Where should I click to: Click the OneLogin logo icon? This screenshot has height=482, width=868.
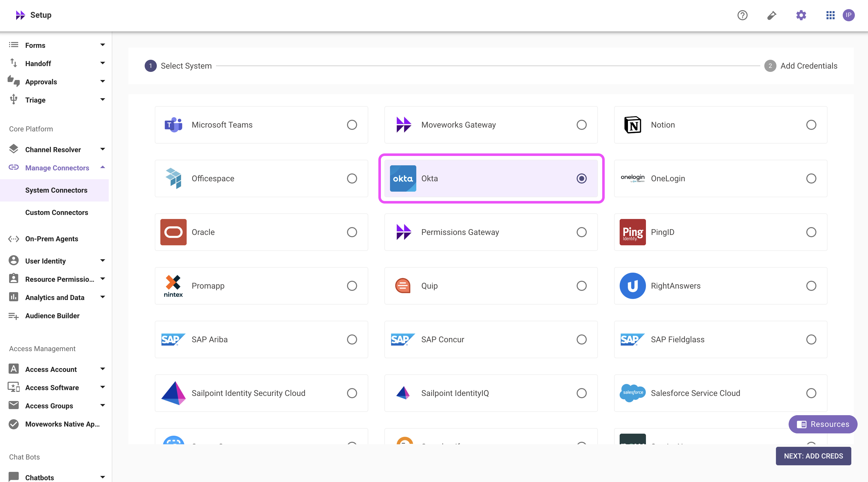click(633, 178)
